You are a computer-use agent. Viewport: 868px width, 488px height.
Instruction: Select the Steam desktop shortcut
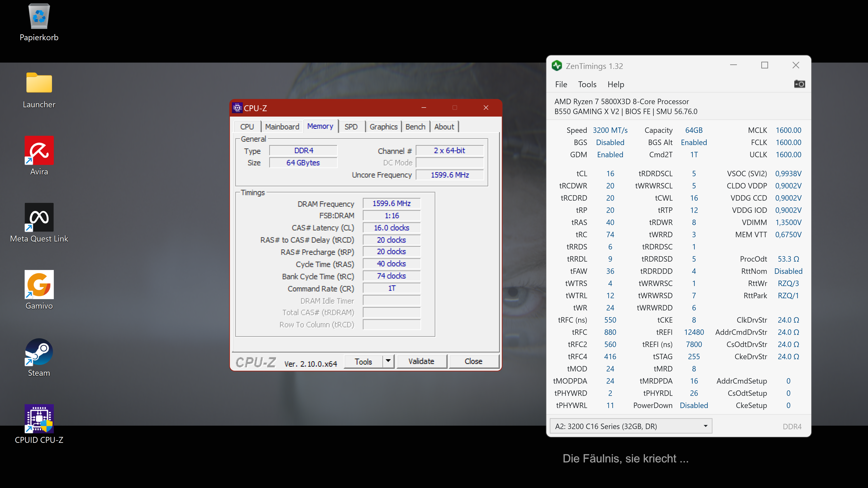click(39, 352)
